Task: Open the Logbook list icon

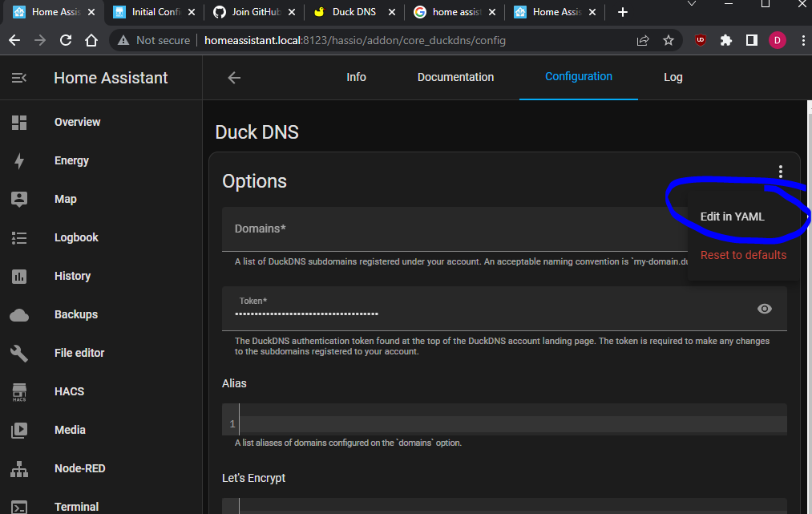Action: 19,238
